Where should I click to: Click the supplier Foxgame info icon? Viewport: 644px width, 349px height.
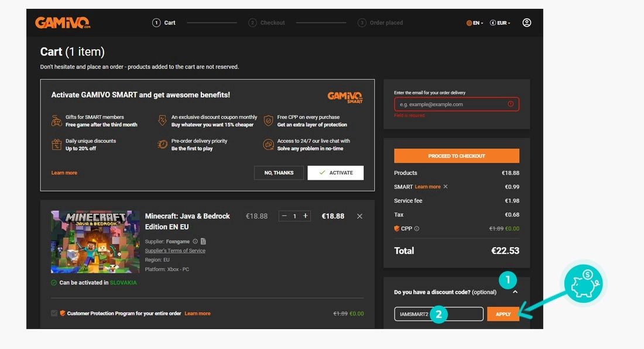(x=195, y=241)
